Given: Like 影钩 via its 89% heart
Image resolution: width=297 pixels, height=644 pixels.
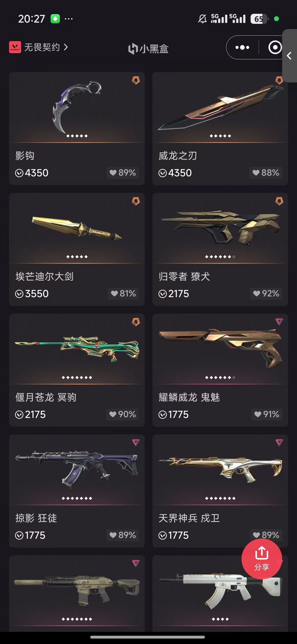Looking at the screenshot, I should coord(123,173).
